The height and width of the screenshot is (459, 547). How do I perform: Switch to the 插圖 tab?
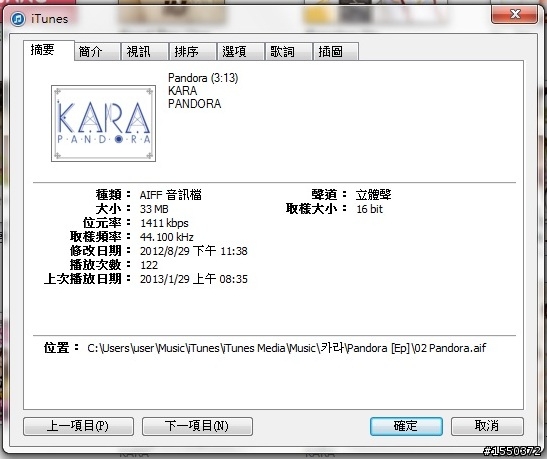336,52
